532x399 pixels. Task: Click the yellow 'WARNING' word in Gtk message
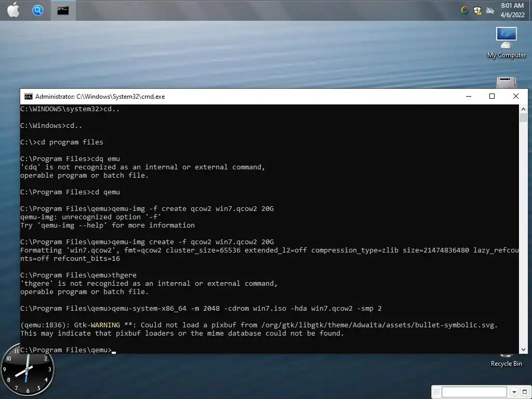click(105, 325)
